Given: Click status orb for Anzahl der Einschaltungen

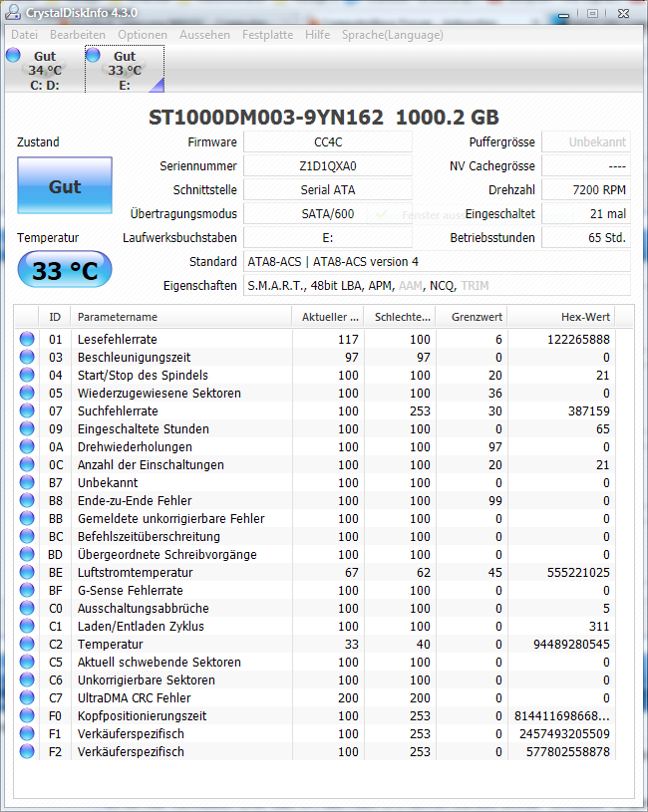Looking at the screenshot, I should [x=27, y=464].
